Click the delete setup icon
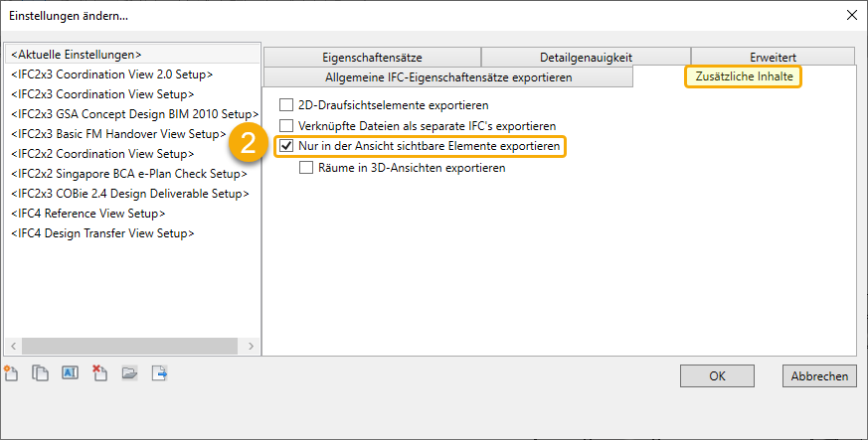Screen dimensions: 868x440 99,373
